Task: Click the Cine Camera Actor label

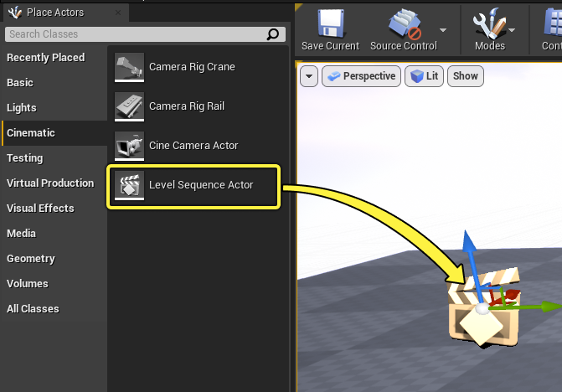Action: coord(193,146)
